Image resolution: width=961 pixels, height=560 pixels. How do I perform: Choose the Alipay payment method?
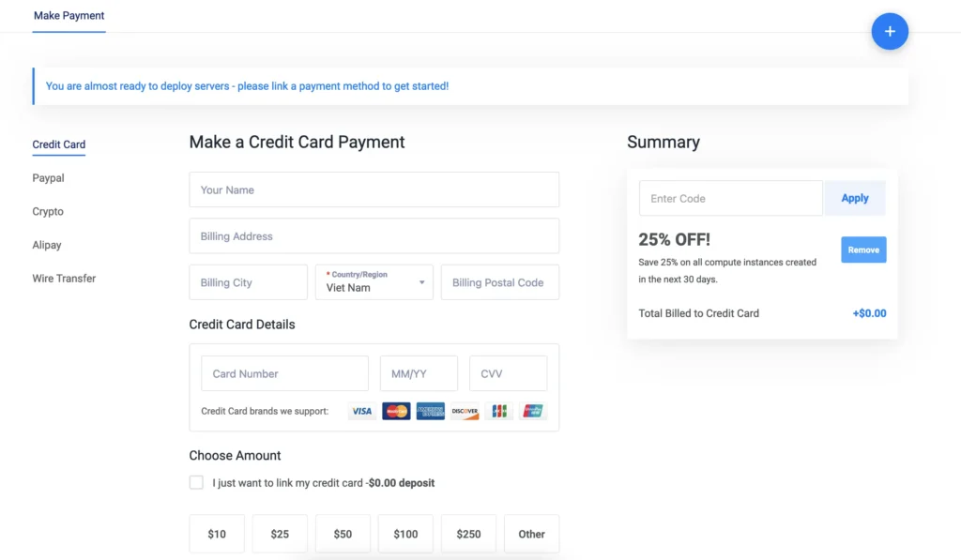click(47, 245)
